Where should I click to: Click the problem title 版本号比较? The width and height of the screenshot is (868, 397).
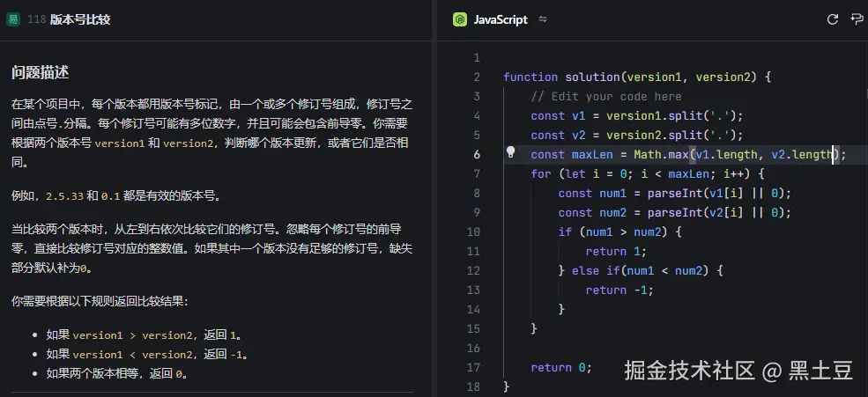80,20
